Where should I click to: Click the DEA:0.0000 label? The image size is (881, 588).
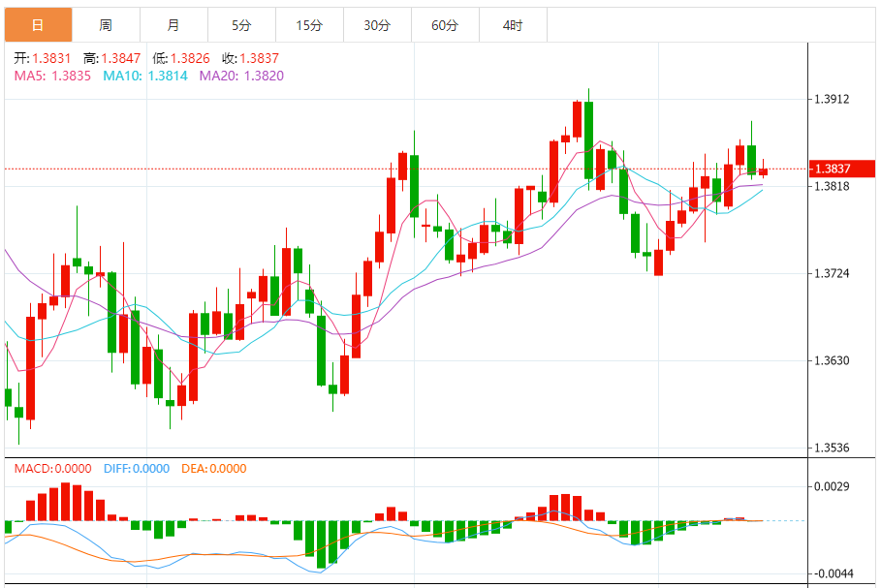214,469
